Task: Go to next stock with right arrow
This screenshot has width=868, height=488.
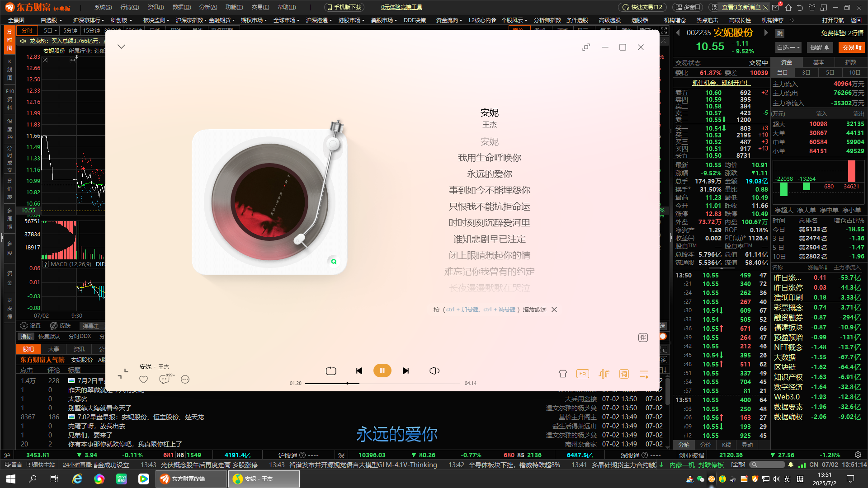Action: [766, 33]
